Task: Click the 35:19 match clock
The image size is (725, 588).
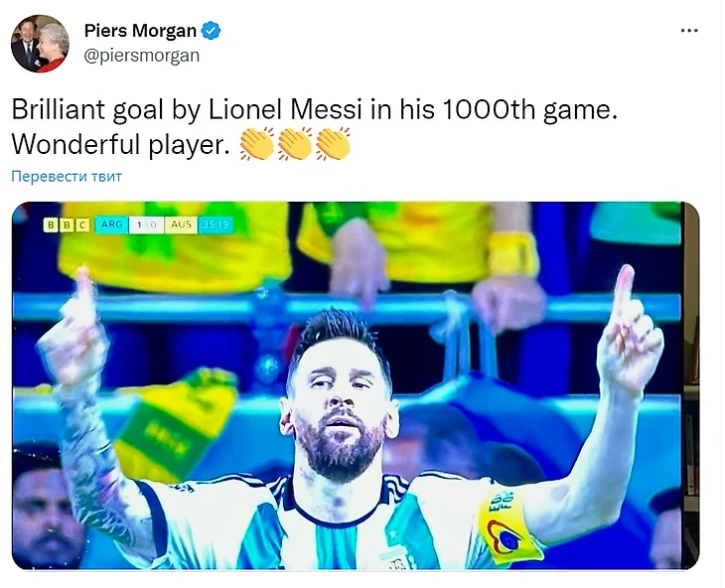Action: coord(216,225)
